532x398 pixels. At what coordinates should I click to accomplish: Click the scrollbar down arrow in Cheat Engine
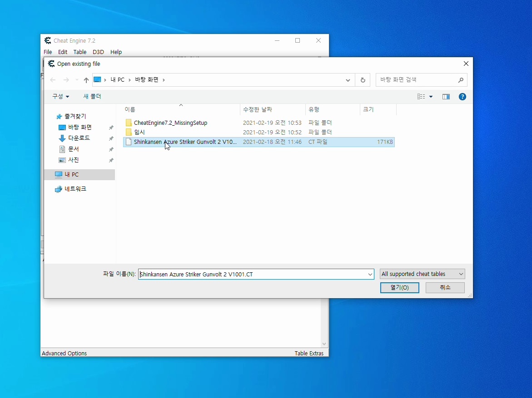tap(324, 344)
